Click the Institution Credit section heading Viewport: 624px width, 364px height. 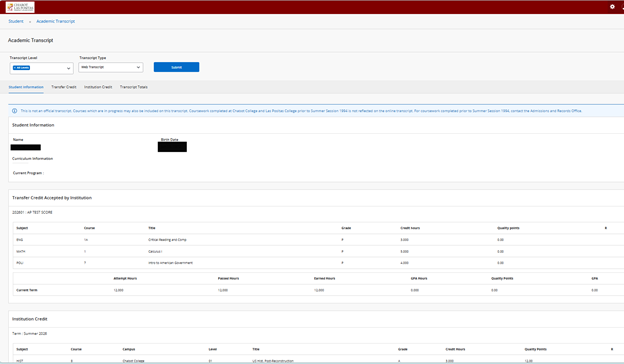29,319
